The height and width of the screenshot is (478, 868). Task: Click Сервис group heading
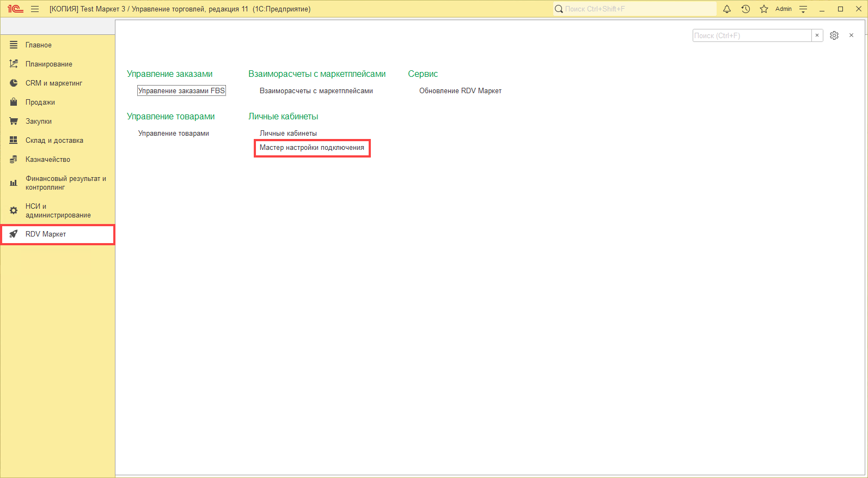[x=423, y=74]
